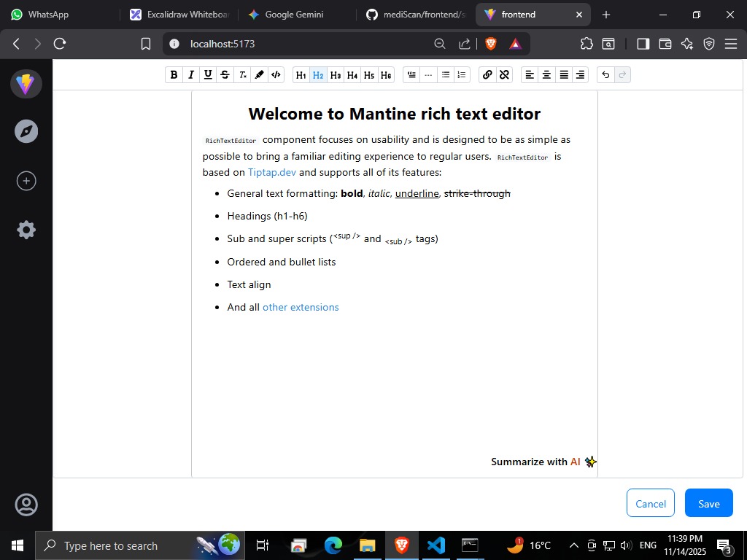Open the sidebar settings gear
747x560 pixels.
tap(26, 229)
